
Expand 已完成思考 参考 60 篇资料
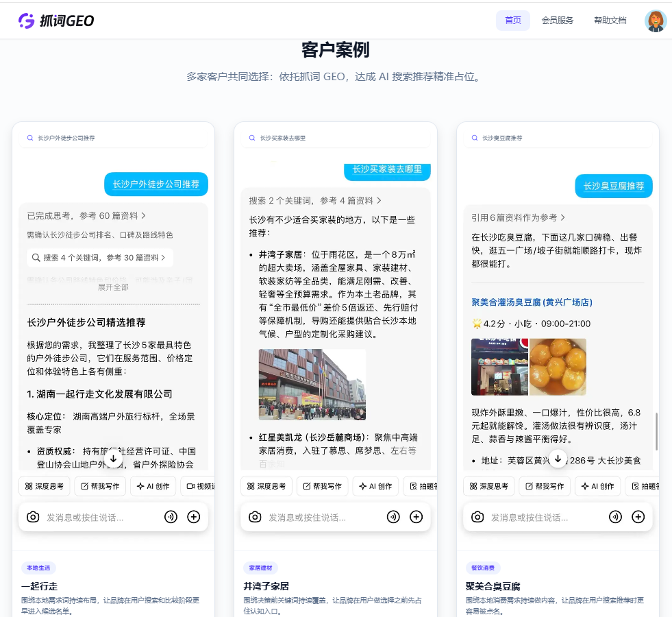86,216
